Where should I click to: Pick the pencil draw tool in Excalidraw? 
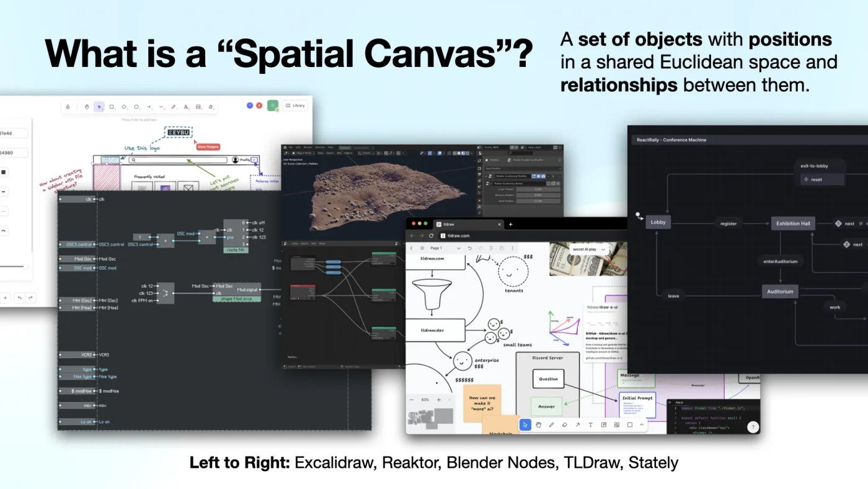click(174, 107)
